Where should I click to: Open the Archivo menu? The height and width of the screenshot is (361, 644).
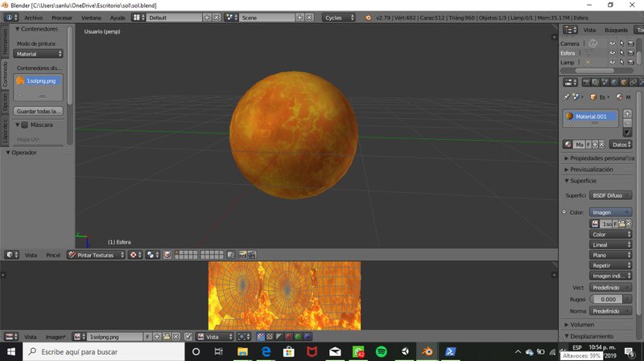pyautogui.click(x=33, y=17)
